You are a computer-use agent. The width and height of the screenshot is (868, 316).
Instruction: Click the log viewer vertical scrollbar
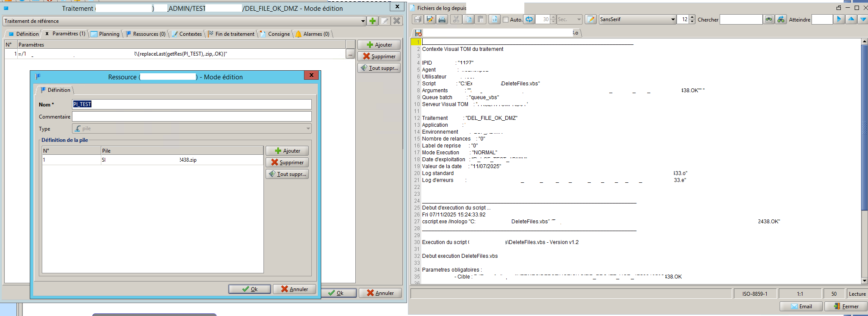pyautogui.click(x=864, y=161)
